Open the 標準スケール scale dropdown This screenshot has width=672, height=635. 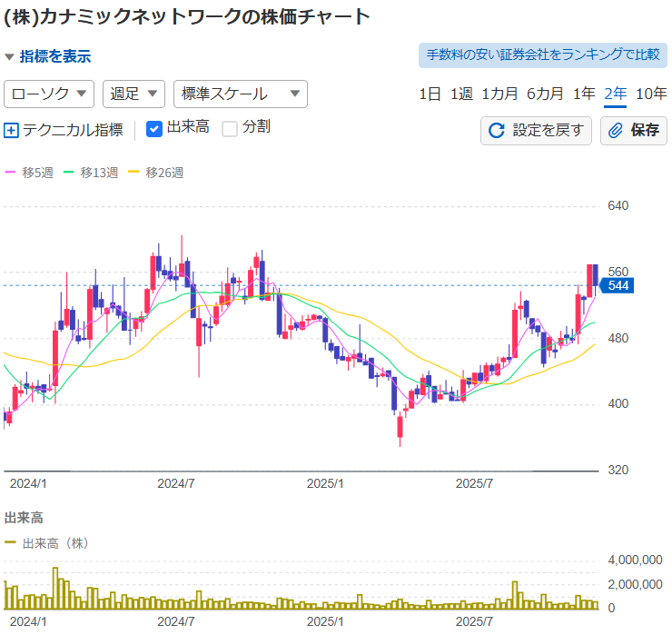click(240, 94)
